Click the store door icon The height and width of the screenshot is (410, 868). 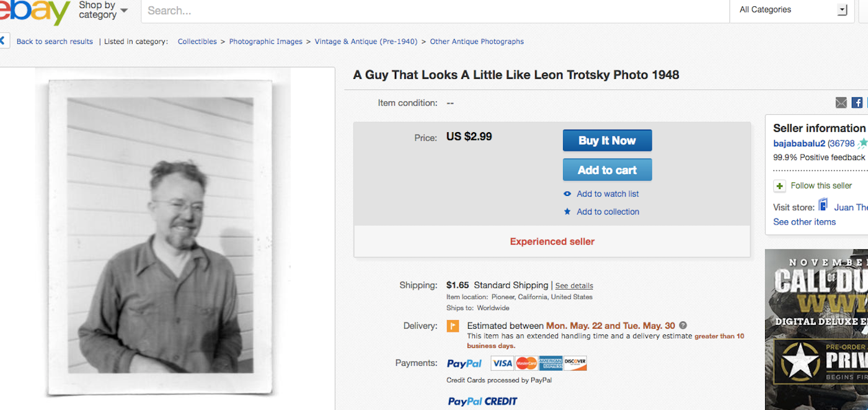[823, 205]
